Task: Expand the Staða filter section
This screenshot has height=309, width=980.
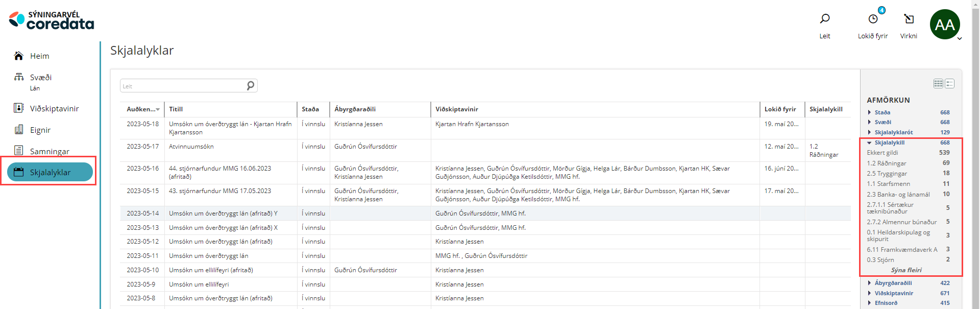Action: point(882,112)
